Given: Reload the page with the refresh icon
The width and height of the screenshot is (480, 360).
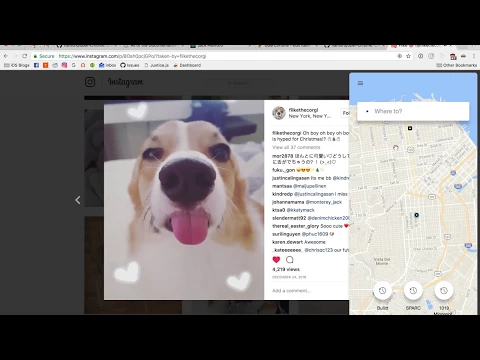Looking at the screenshot, I should pyautogui.click(x=25, y=56).
